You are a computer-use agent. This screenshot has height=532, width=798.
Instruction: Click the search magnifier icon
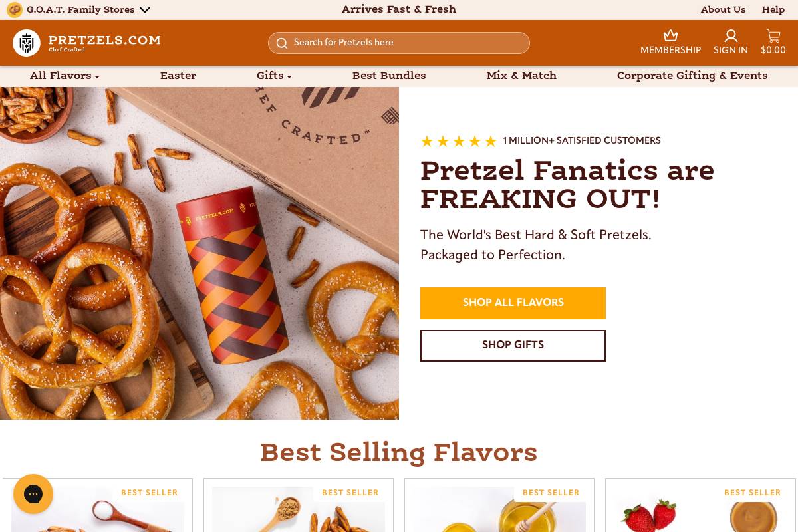point(282,43)
